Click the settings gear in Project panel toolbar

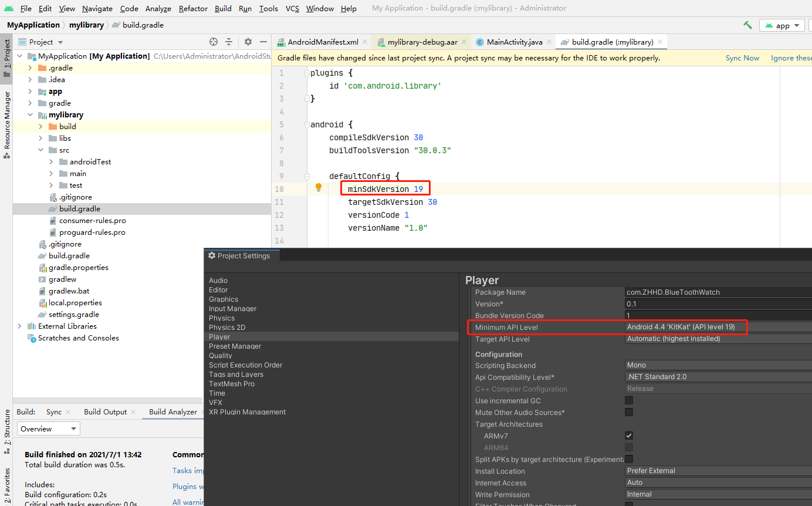pos(248,42)
